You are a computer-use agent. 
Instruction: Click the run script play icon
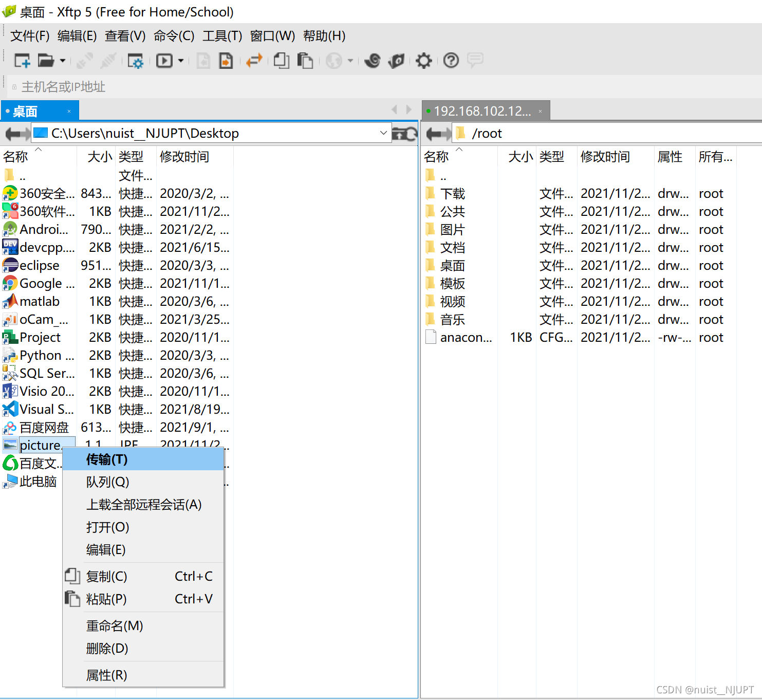[164, 61]
